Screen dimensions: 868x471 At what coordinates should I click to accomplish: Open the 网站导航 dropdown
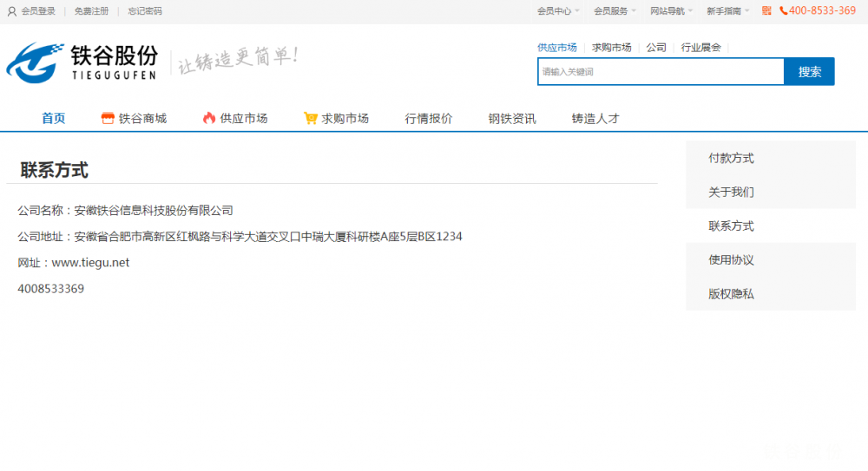pyautogui.click(x=671, y=11)
